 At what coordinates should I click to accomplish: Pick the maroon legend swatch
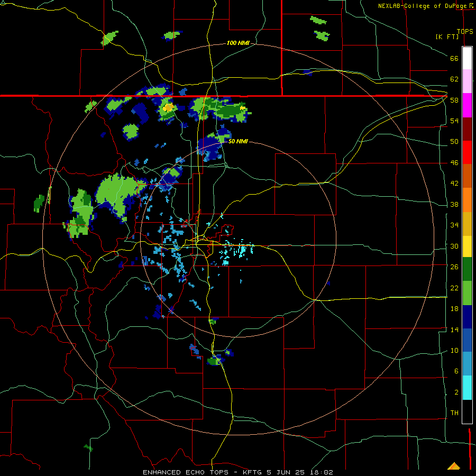coord(467,129)
